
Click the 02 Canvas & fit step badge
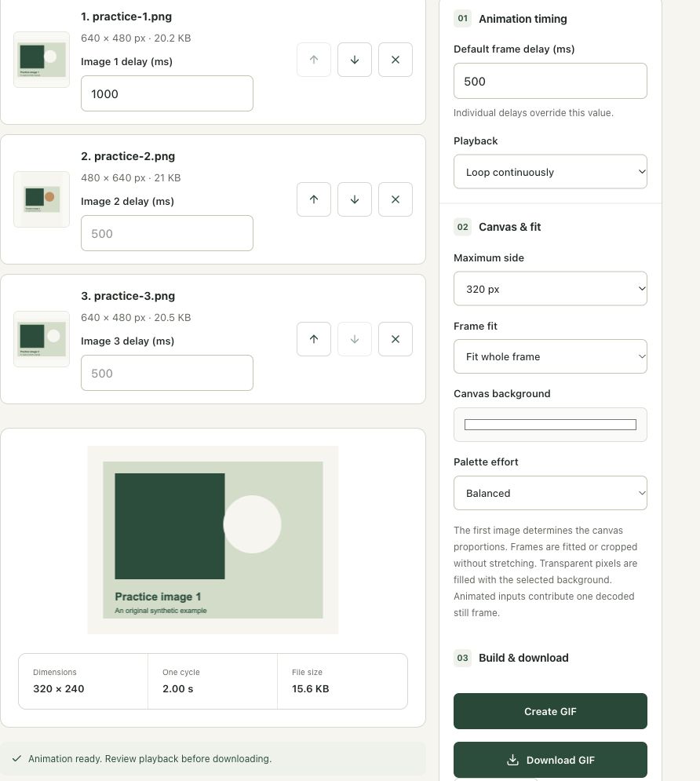[x=462, y=227]
